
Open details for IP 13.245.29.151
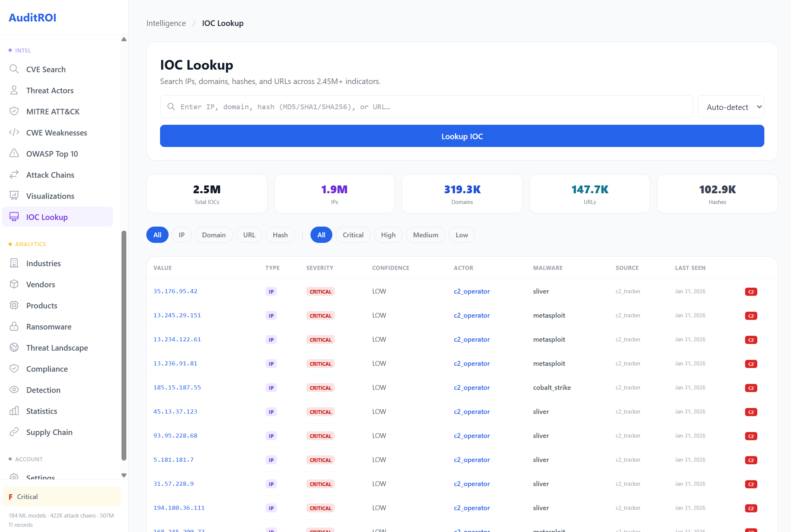tap(177, 315)
